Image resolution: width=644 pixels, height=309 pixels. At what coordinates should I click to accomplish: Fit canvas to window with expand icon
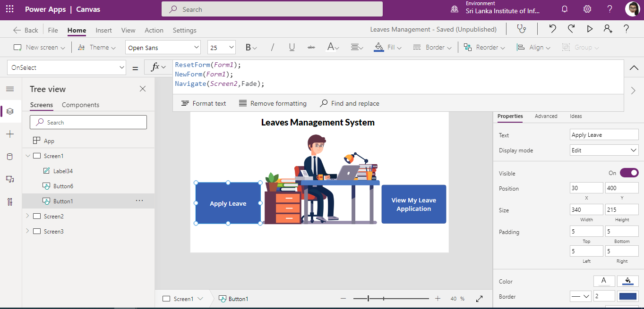tap(479, 299)
